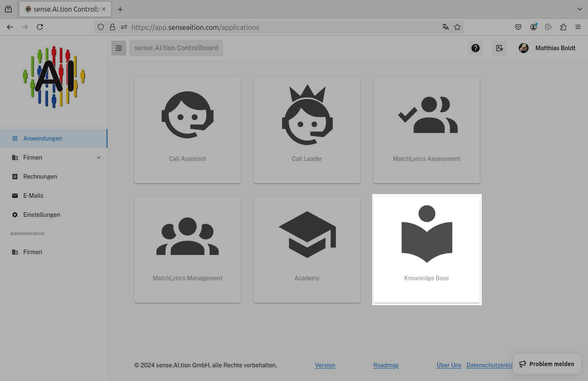Click the sense.AI.tion logo

(x=54, y=77)
